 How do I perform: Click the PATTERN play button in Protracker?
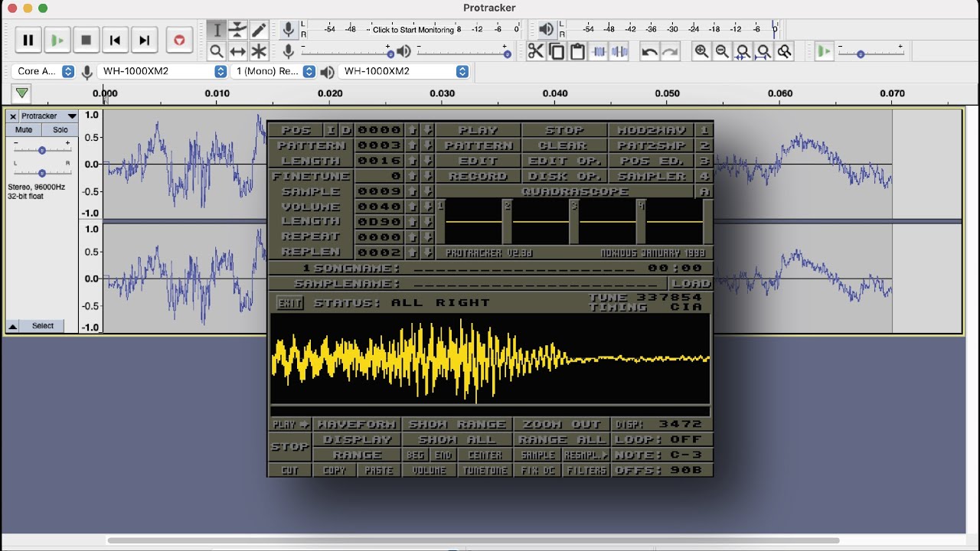478,145
